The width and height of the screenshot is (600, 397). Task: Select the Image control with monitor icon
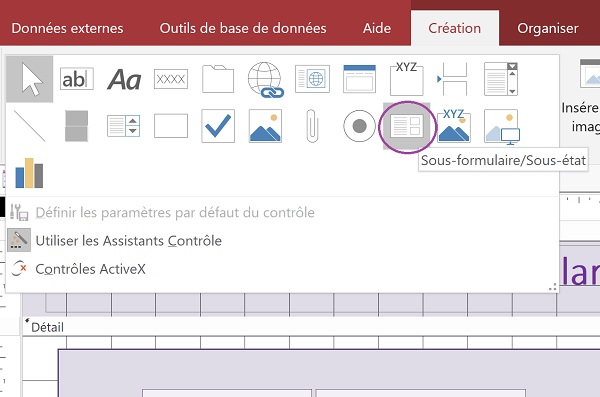pyautogui.click(x=502, y=127)
